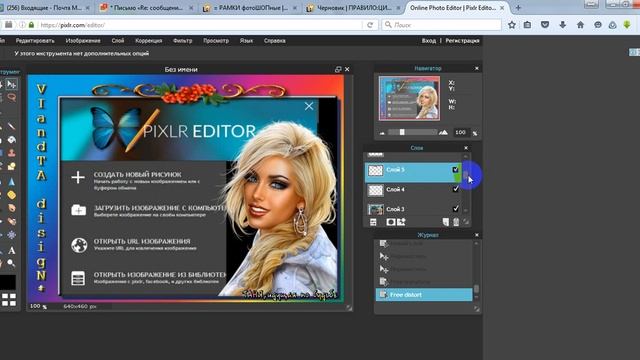Click Загрузить изображение с компьютера option
The image size is (640, 360).
(159, 208)
